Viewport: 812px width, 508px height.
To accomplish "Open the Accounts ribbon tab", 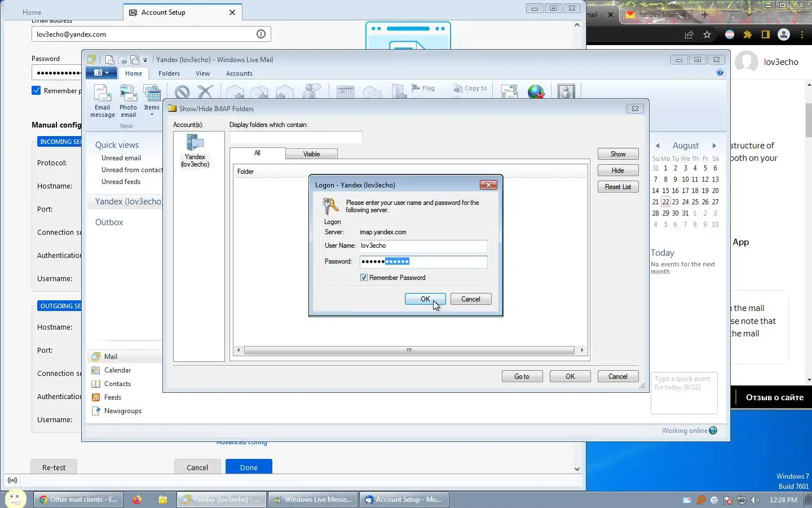I will pos(239,73).
